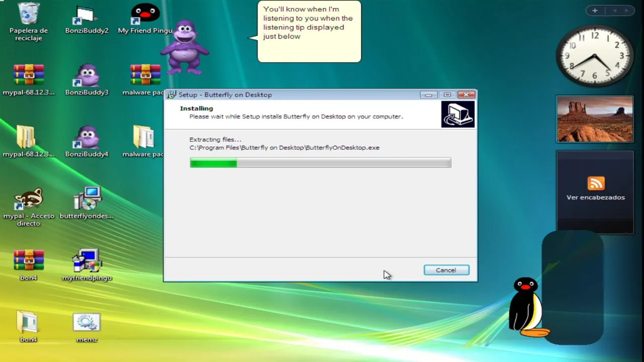This screenshot has width=644, height=362.
Task: Click the RSS feed icon in sidebar gadget
Action: pos(596,184)
